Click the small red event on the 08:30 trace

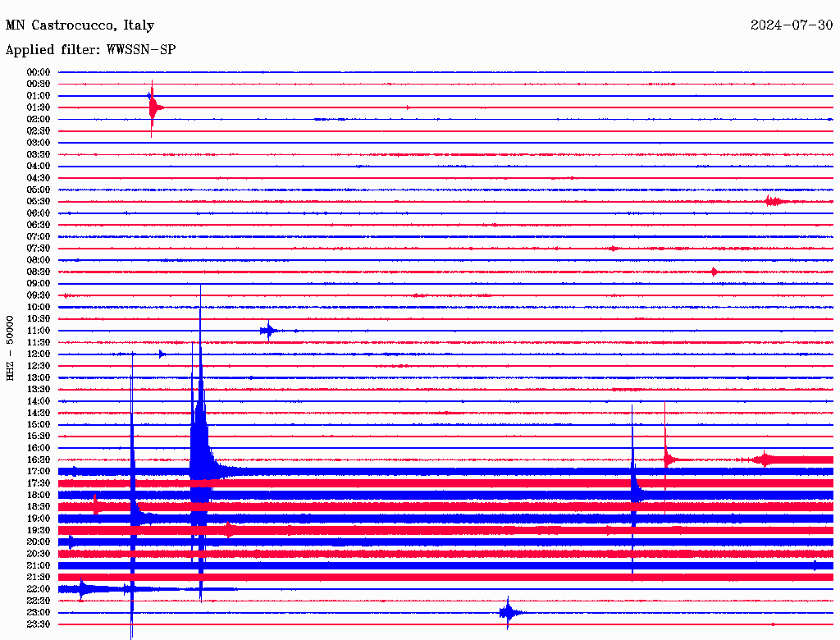point(714,272)
